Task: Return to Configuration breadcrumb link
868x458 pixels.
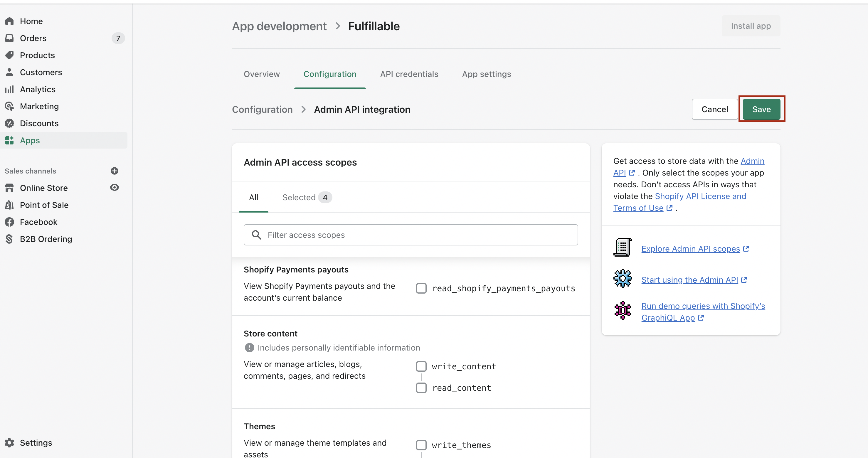Action: [x=262, y=110]
